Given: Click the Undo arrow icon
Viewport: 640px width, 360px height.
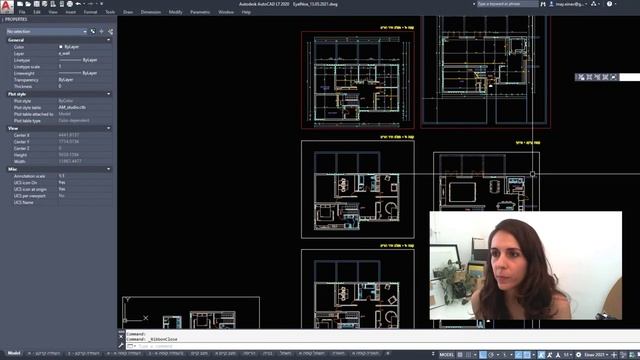Looking at the screenshot, I should coord(78,4).
